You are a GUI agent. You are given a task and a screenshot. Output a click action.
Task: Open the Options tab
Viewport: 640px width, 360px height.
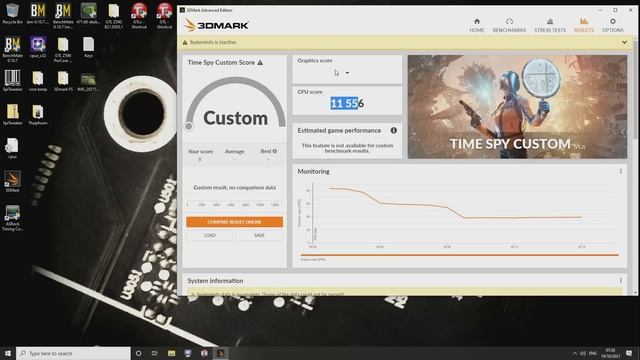pos(612,25)
